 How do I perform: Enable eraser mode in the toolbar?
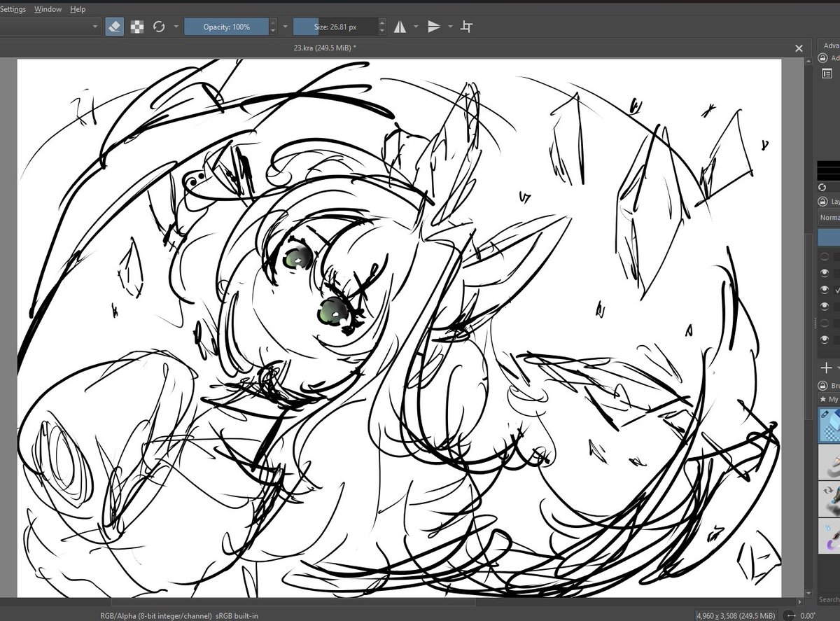click(114, 26)
